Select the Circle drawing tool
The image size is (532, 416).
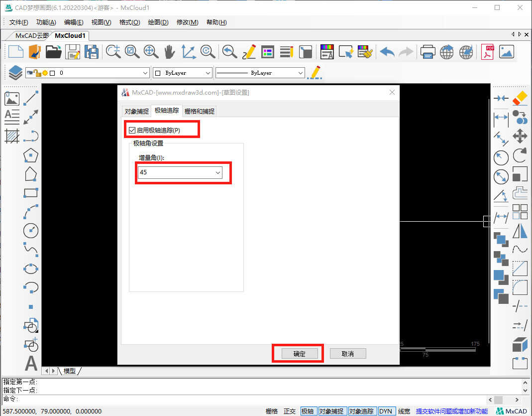31,230
